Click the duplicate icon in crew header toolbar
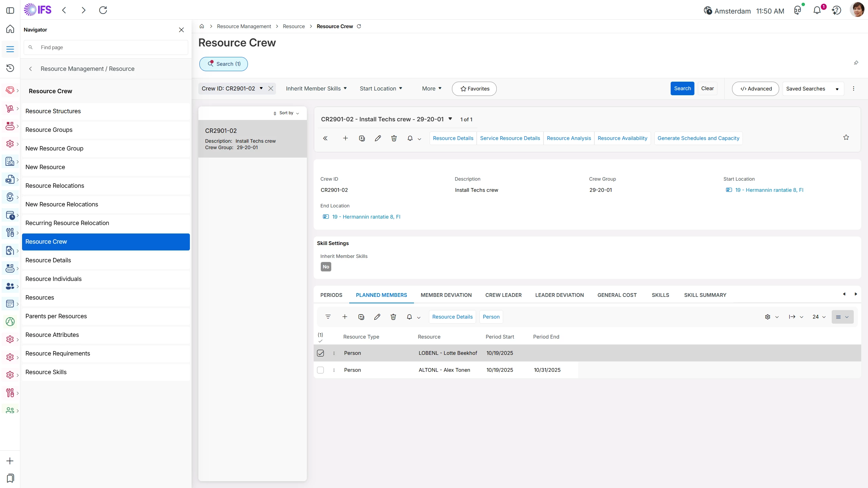 tap(362, 138)
